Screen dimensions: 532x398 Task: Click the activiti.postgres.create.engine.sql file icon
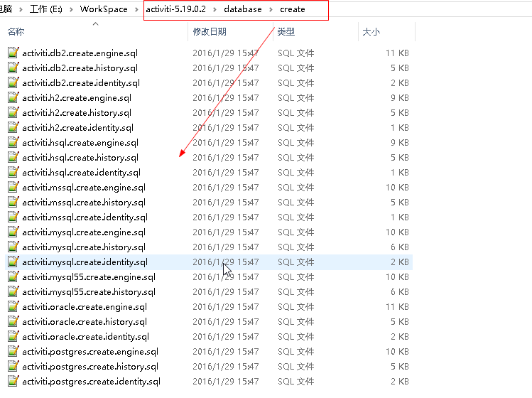click(13, 352)
